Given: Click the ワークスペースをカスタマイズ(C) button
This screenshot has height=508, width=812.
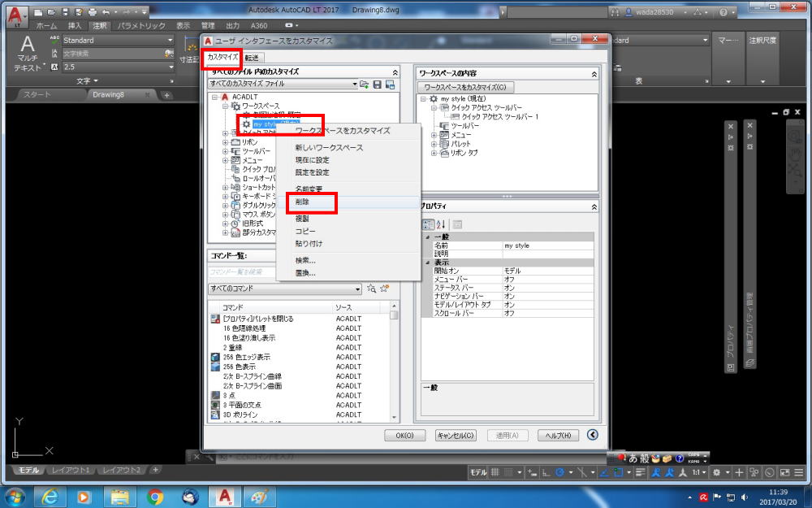Looking at the screenshot, I should (465, 87).
